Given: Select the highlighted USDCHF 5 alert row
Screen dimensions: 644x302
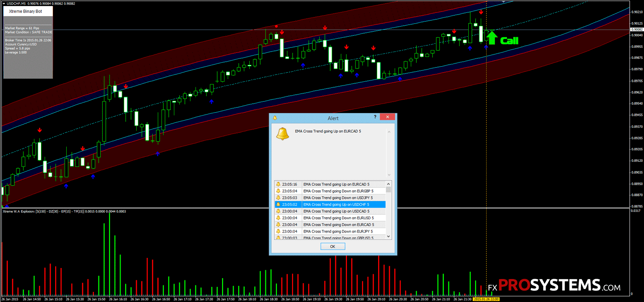Looking at the screenshot, I should click(x=330, y=204).
